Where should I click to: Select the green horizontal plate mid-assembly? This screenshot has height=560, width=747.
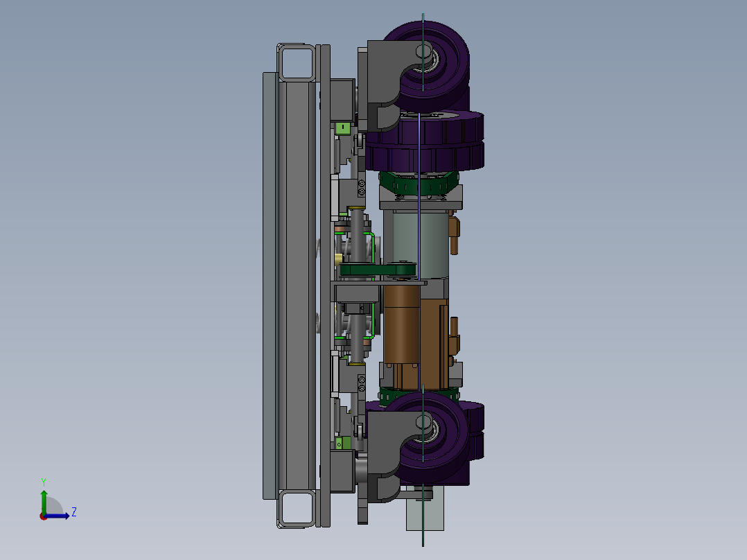[374, 268]
